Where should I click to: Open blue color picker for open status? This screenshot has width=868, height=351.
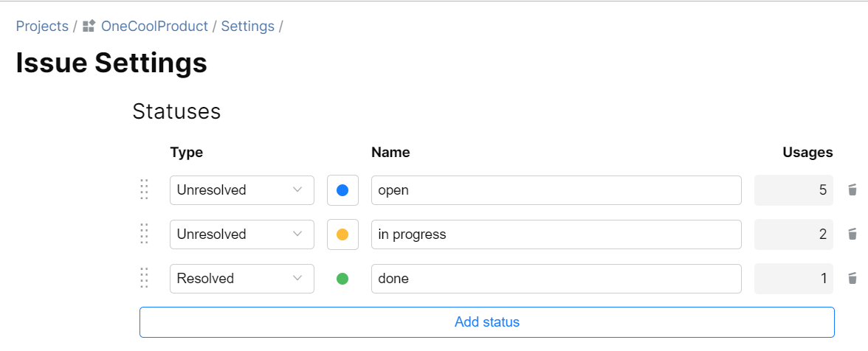click(x=342, y=190)
